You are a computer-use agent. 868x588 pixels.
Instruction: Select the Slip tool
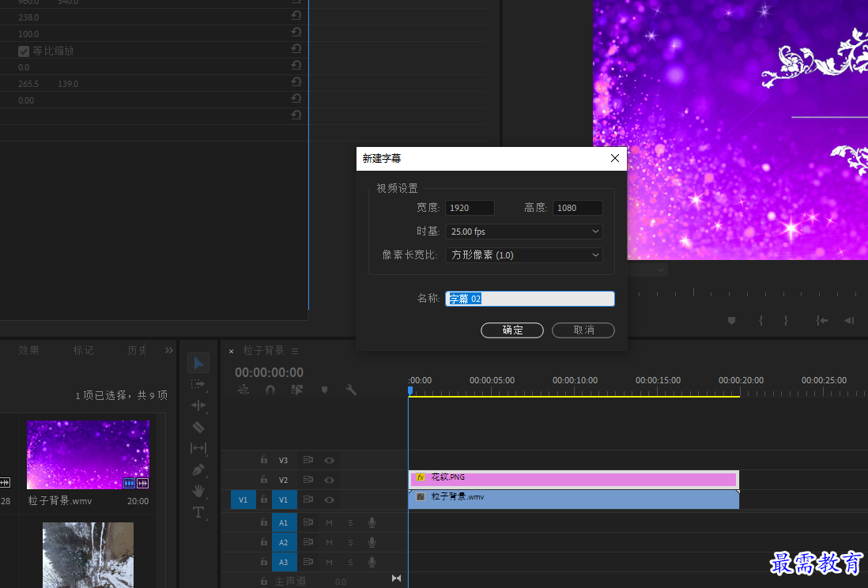198,448
